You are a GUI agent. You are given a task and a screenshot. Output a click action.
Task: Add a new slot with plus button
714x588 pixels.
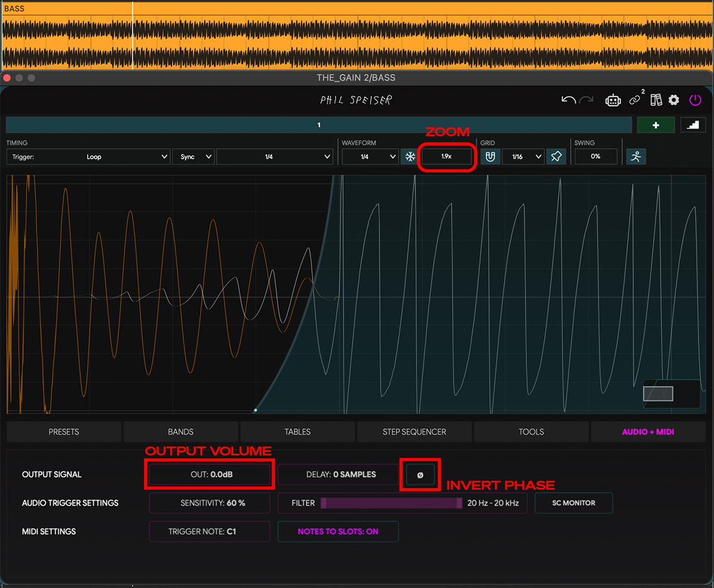(655, 125)
